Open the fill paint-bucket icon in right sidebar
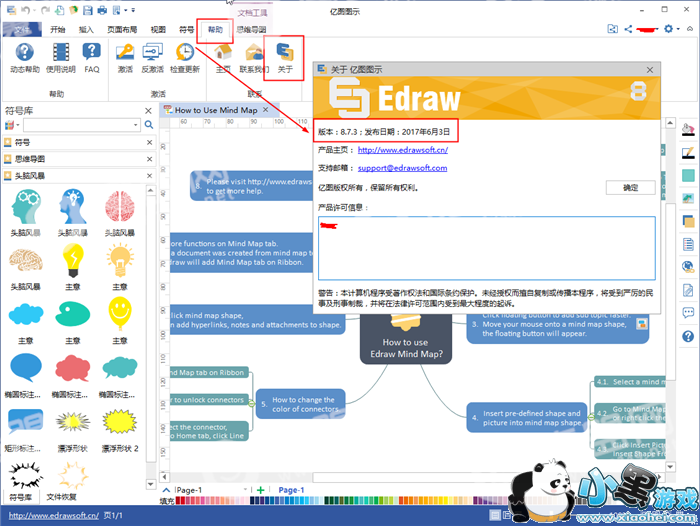 tap(688, 130)
